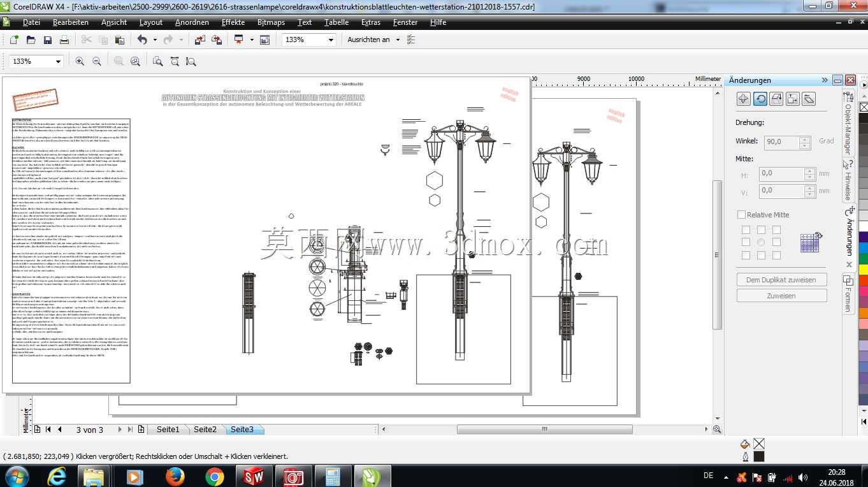Screen dimensions: 868x487
Task: Go to the first page arrow
Action: pyautogui.click(x=48, y=430)
